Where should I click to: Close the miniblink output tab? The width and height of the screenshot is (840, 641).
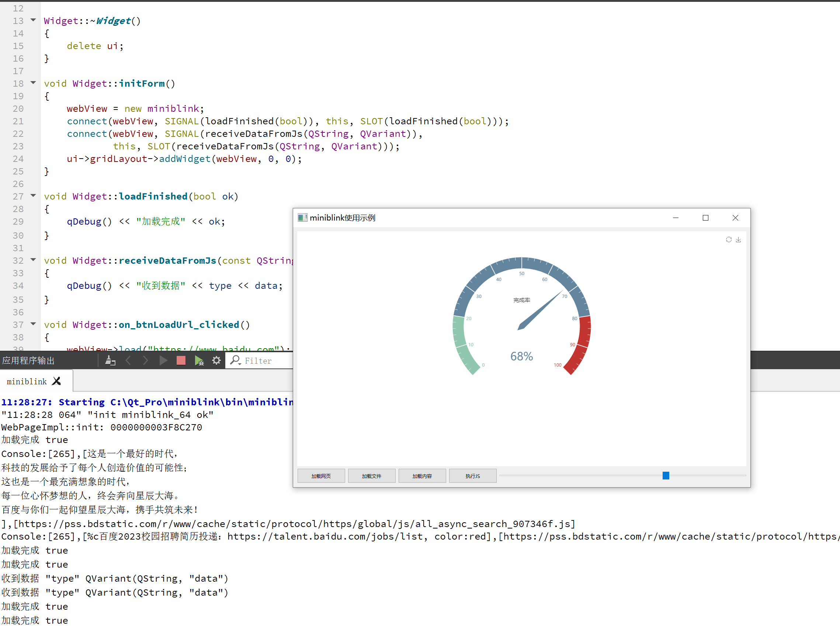[x=56, y=380]
